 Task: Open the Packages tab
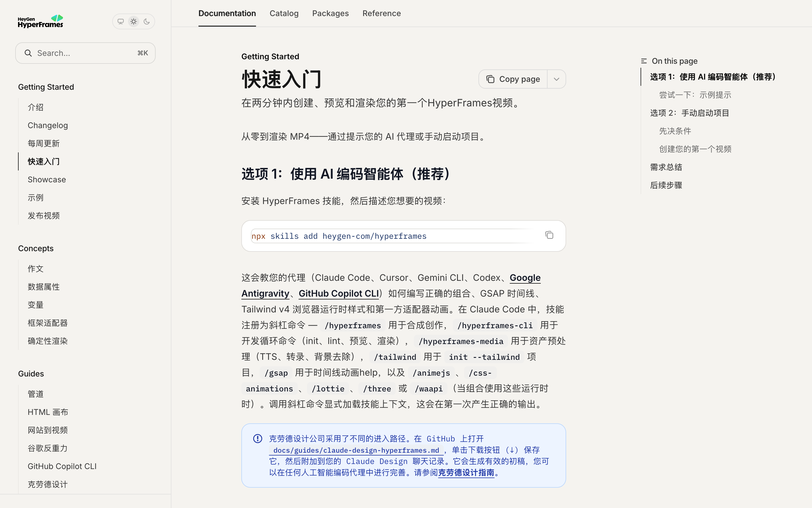point(330,14)
